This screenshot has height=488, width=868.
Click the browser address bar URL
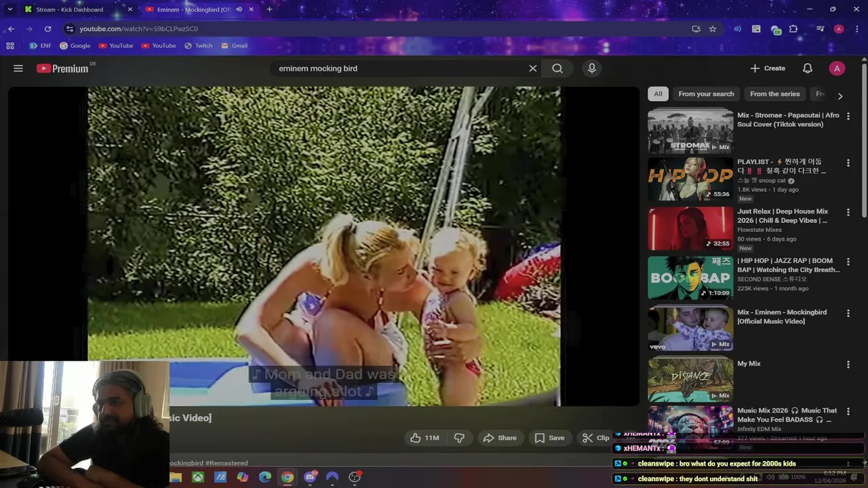pyautogui.click(x=138, y=28)
